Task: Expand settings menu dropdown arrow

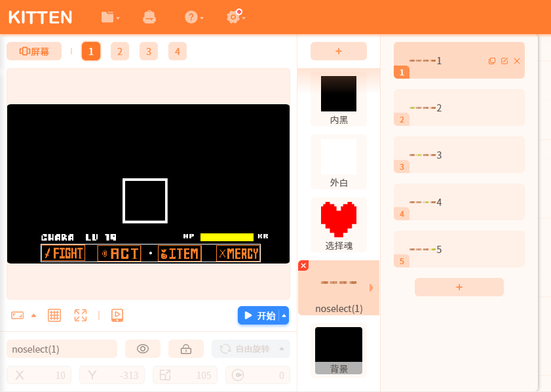Action: click(244, 18)
